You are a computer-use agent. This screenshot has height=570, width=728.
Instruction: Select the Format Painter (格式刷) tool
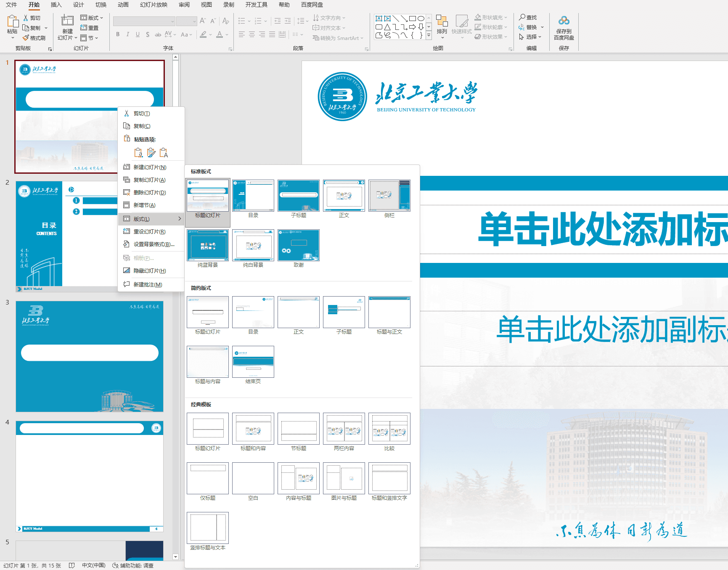pyautogui.click(x=35, y=38)
